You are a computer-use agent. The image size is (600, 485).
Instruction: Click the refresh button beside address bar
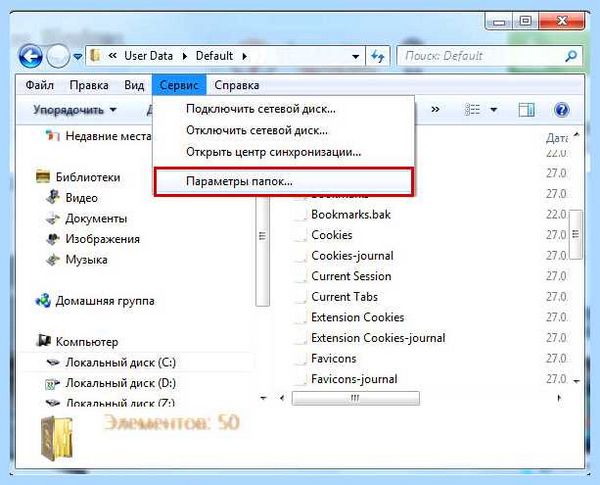pos(378,57)
